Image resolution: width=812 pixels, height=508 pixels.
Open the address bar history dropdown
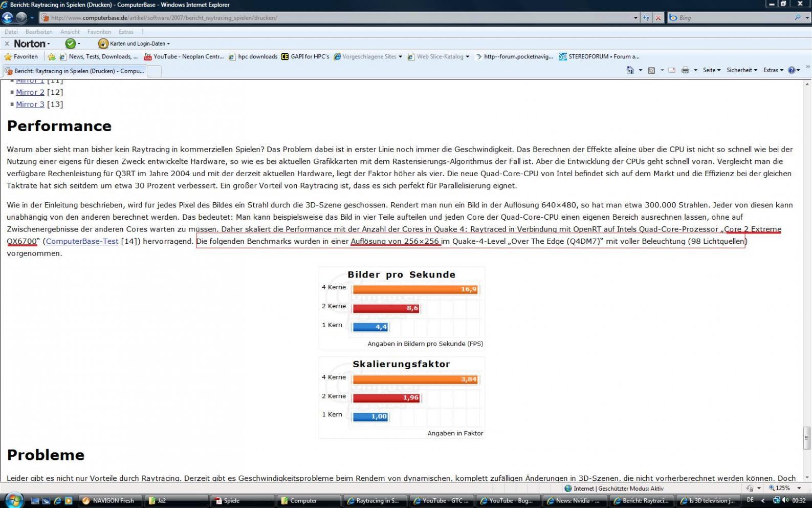pos(635,18)
